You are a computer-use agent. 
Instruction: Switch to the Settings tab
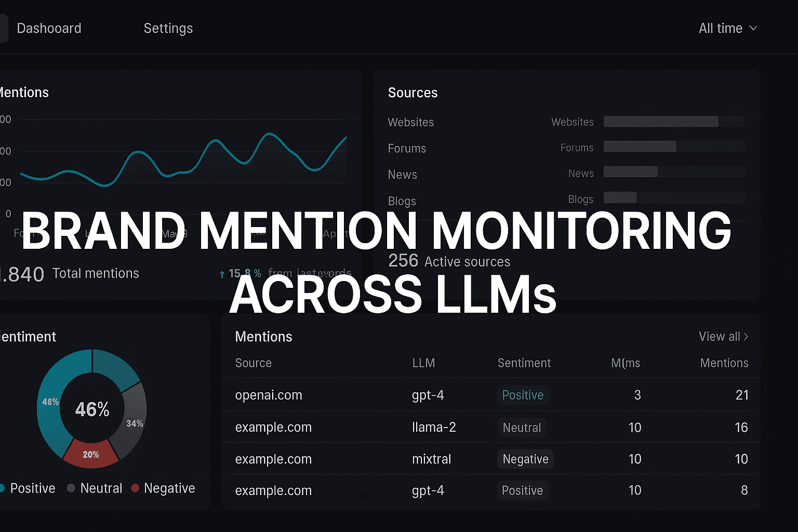168,29
